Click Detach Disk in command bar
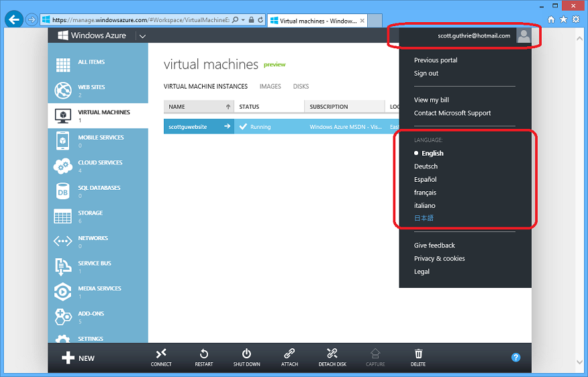Viewport: 588px width, 377px height. pos(332,358)
